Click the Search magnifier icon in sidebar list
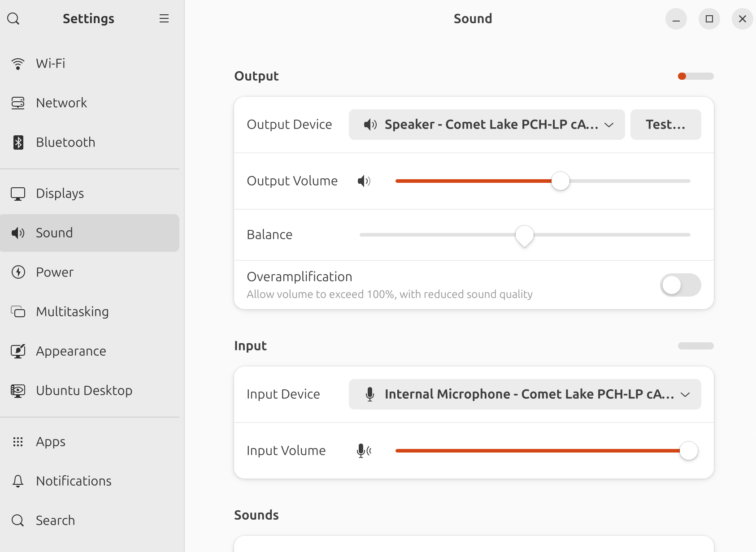The width and height of the screenshot is (756, 552). click(x=18, y=521)
